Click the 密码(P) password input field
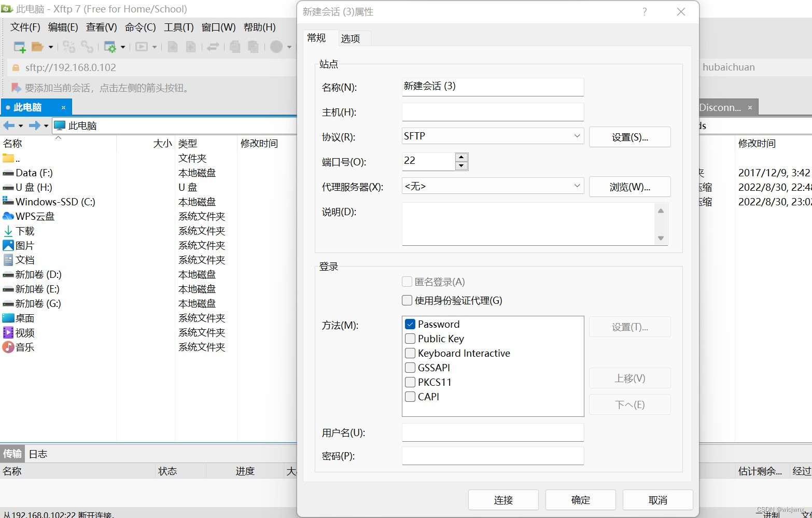This screenshot has height=518, width=812. [x=493, y=456]
